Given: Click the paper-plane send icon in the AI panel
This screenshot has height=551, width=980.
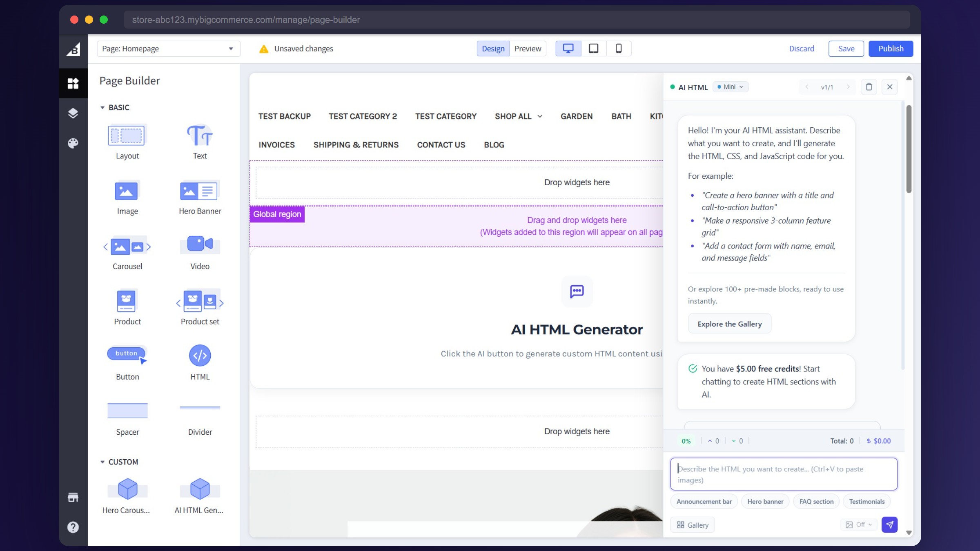Looking at the screenshot, I should coord(889,525).
